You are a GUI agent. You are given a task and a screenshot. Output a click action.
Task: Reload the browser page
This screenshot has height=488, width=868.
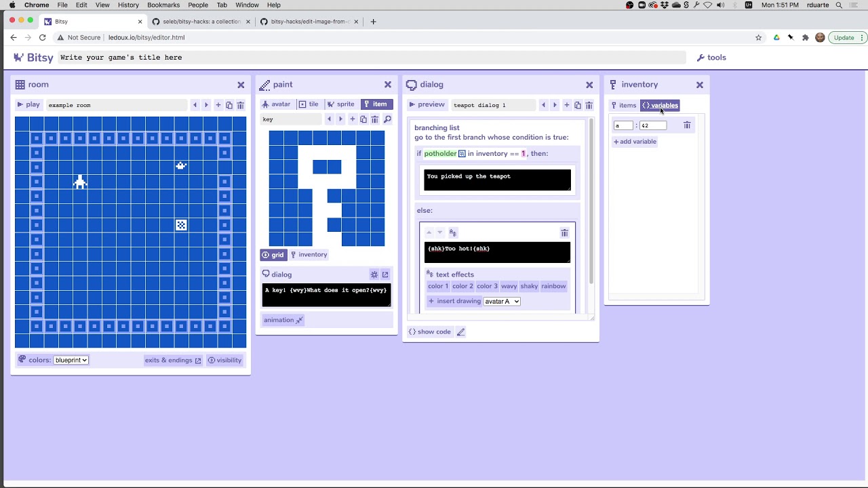[42, 37]
